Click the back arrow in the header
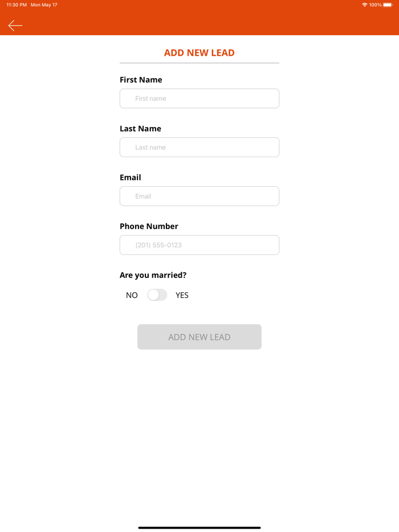Viewport: 399px width, 532px height. (x=15, y=25)
